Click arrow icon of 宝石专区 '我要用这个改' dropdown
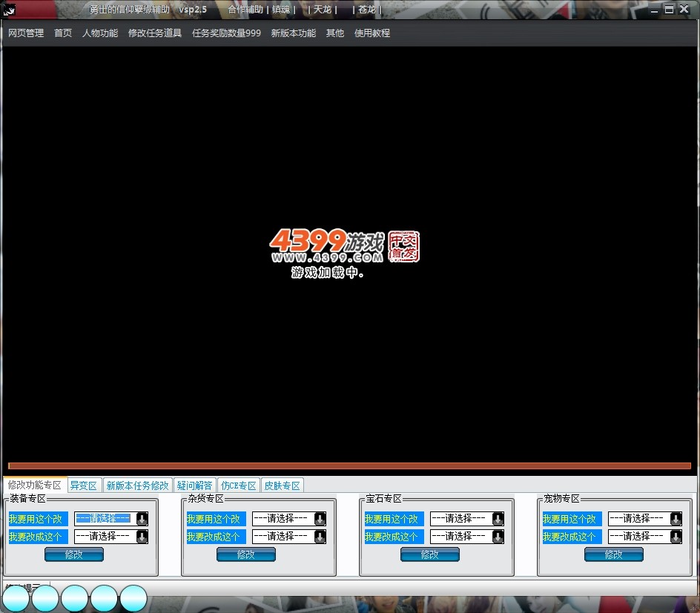 [498, 519]
